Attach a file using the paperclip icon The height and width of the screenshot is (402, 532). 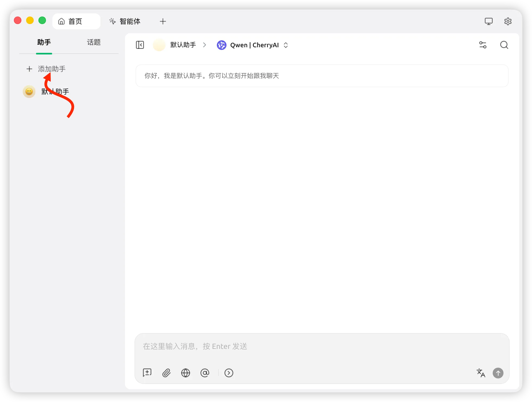166,373
